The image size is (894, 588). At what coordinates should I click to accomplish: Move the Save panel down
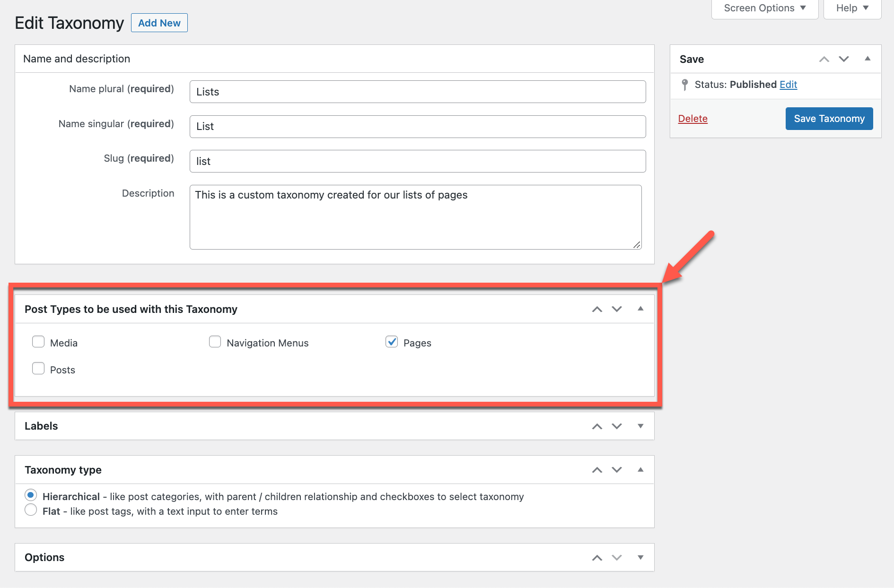tap(844, 59)
